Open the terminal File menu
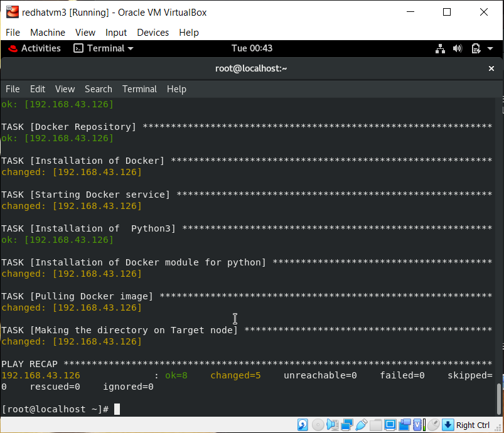This screenshot has height=433, width=504. click(13, 89)
